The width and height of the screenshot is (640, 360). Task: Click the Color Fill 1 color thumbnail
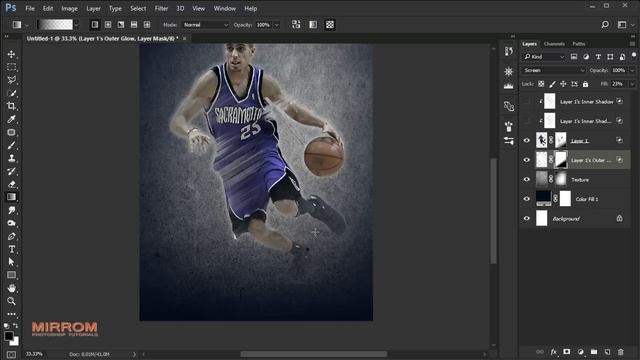point(543,199)
